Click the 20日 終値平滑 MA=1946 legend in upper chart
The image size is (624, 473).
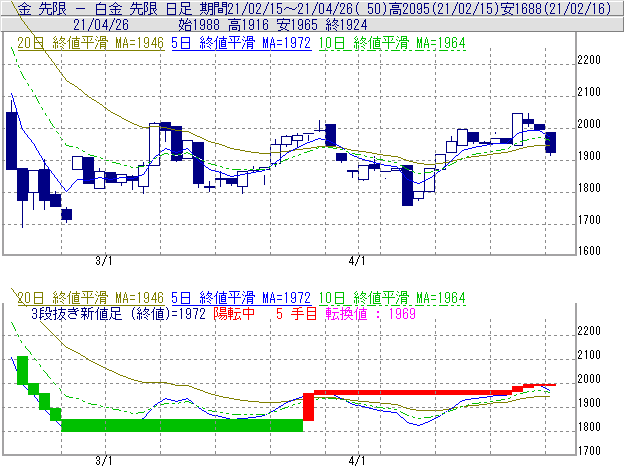pyautogui.click(x=91, y=43)
